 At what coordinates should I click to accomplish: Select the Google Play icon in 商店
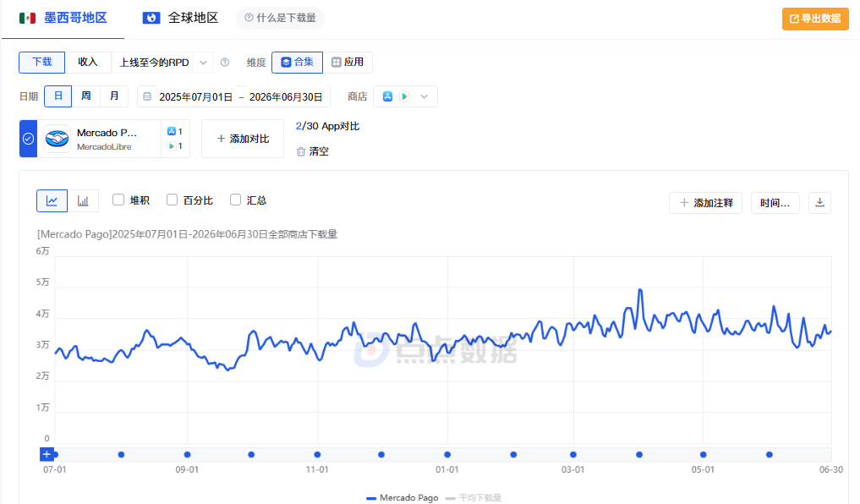405,96
